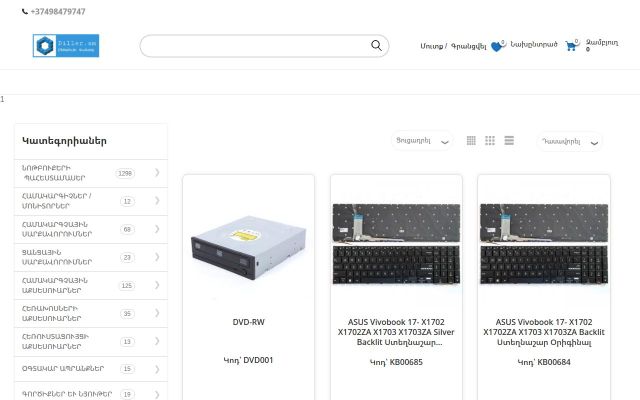Open the wishlist heart icon
Viewport: 640px width, 400px height.
pos(497,47)
